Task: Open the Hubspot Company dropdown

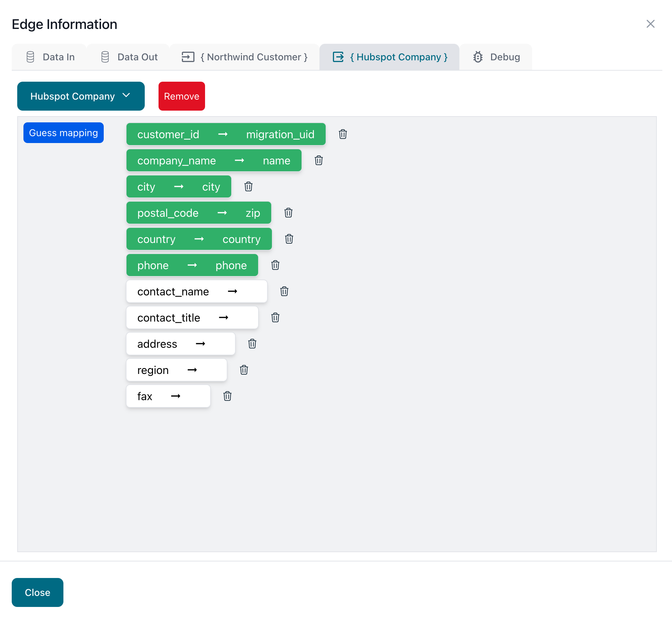Action: 81,96
